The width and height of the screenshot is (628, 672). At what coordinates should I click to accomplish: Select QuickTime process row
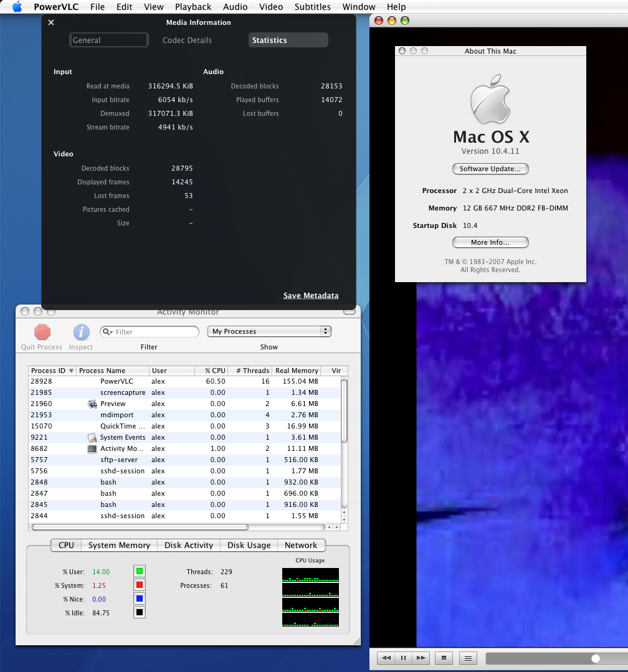pyautogui.click(x=185, y=426)
